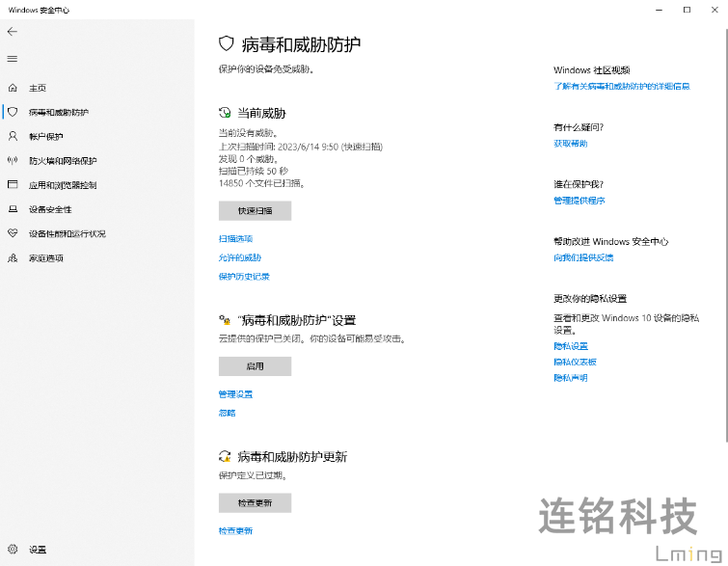Click the laptop icon for 设备安全性
The height and width of the screenshot is (566, 728).
pyautogui.click(x=13, y=209)
